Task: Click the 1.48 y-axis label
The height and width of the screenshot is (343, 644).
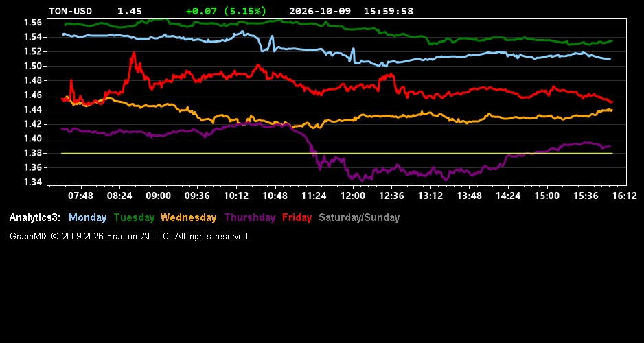Action: click(33, 80)
